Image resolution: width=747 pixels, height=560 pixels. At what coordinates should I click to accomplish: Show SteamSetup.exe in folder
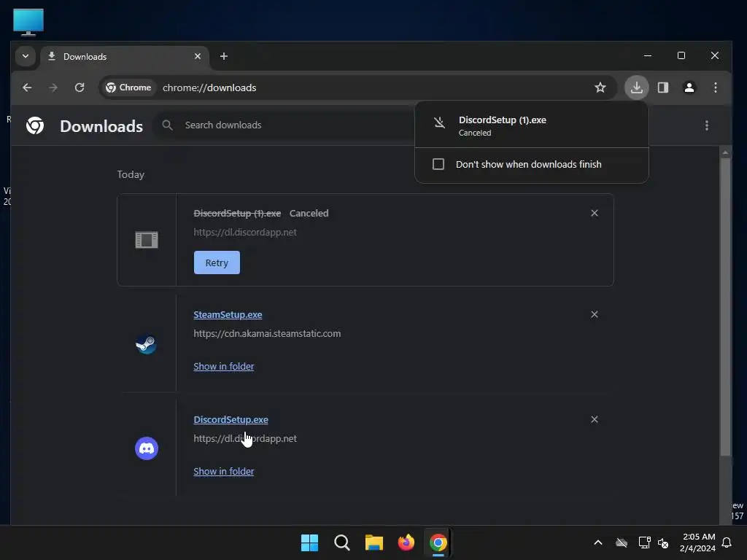point(223,367)
